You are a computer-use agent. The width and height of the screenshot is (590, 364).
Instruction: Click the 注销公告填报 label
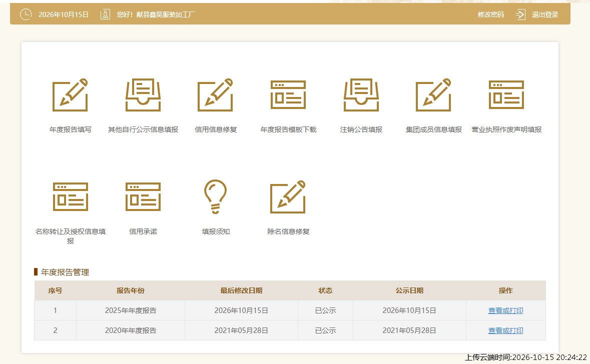pyautogui.click(x=361, y=129)
